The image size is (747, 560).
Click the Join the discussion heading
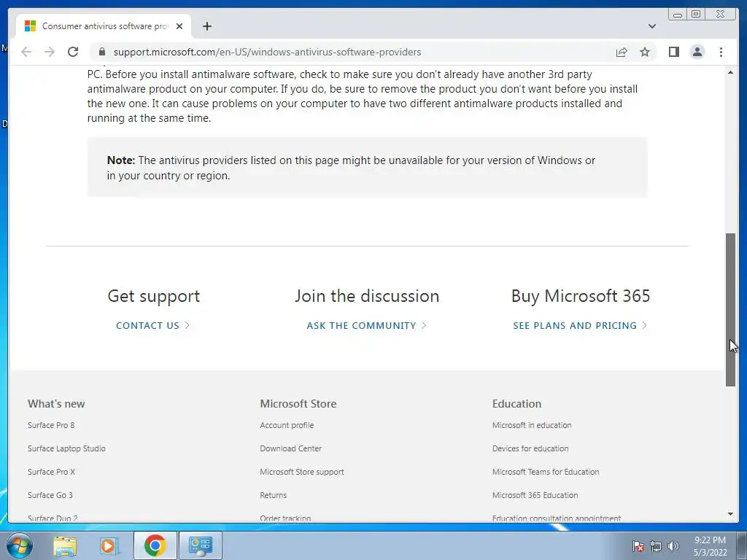(367, 296)
